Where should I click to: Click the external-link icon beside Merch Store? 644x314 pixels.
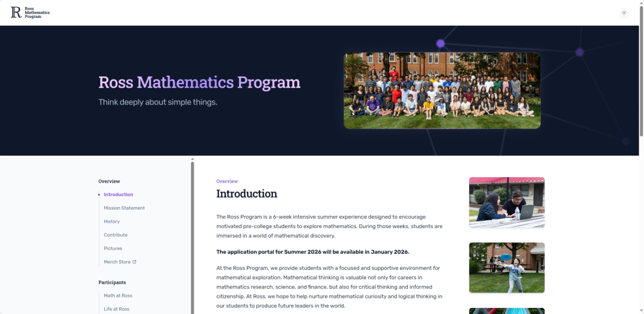coord(134,262)
